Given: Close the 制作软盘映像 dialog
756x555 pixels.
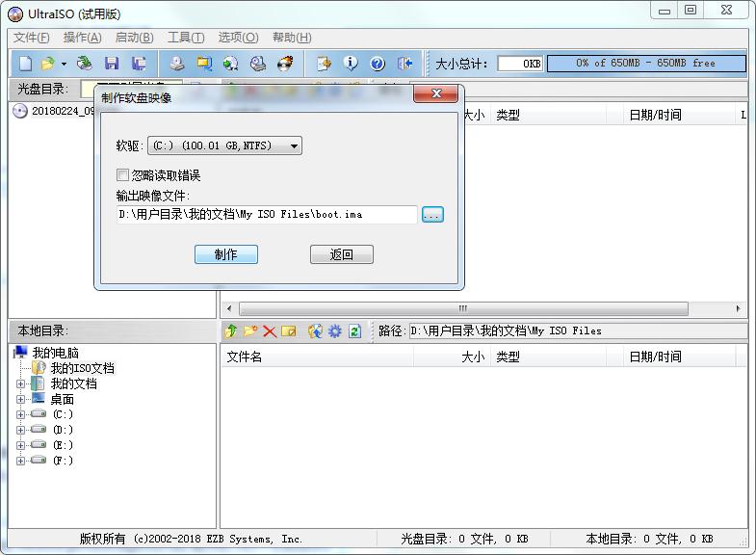Looking at the screenshot, I should [x=436, y=93].
